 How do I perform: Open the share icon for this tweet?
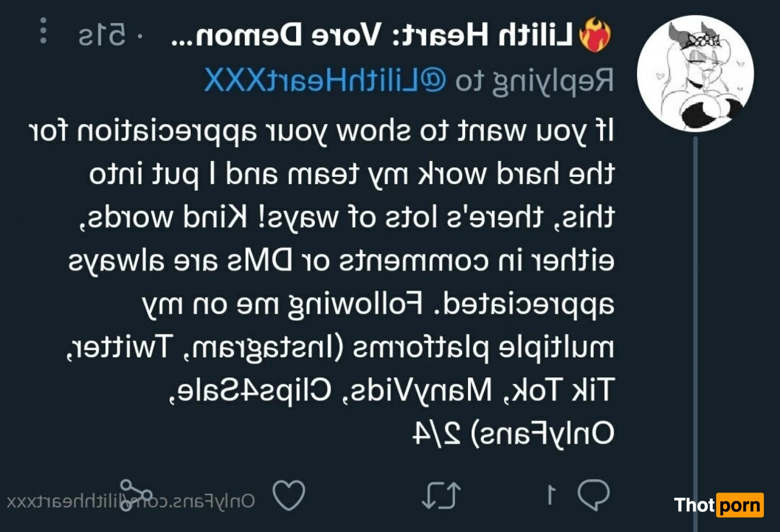[136, 495]
